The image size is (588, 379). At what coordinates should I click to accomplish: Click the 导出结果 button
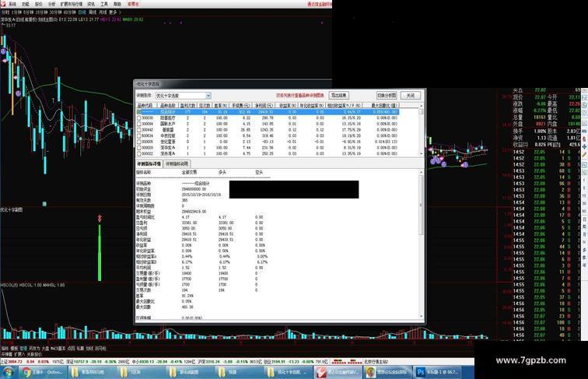click(x=338, y=95)
